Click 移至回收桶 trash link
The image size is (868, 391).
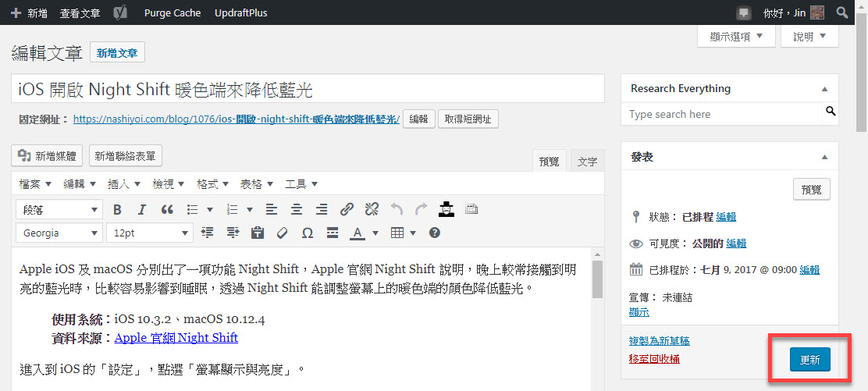click(654, 359)
